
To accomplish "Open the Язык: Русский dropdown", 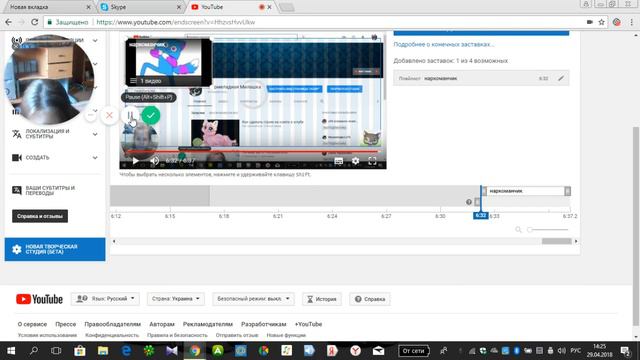I will (105, 299).
